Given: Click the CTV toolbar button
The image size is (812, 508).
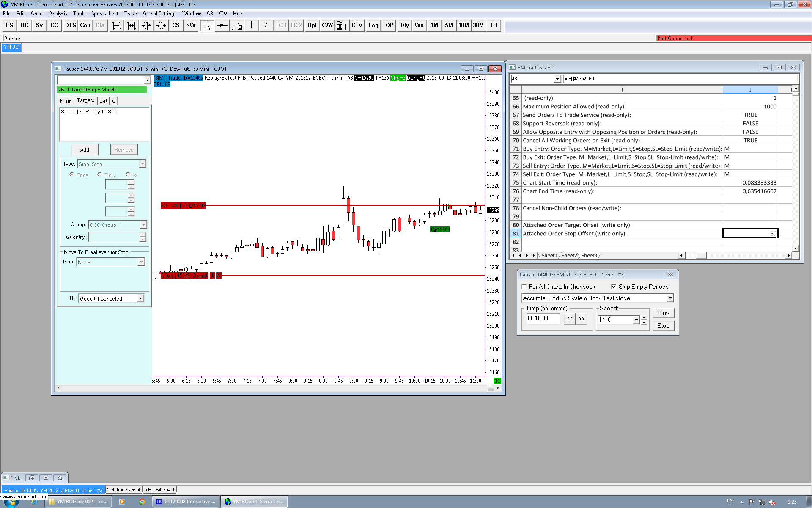Looking at the screenshot, I should click(x=357, y=25).
